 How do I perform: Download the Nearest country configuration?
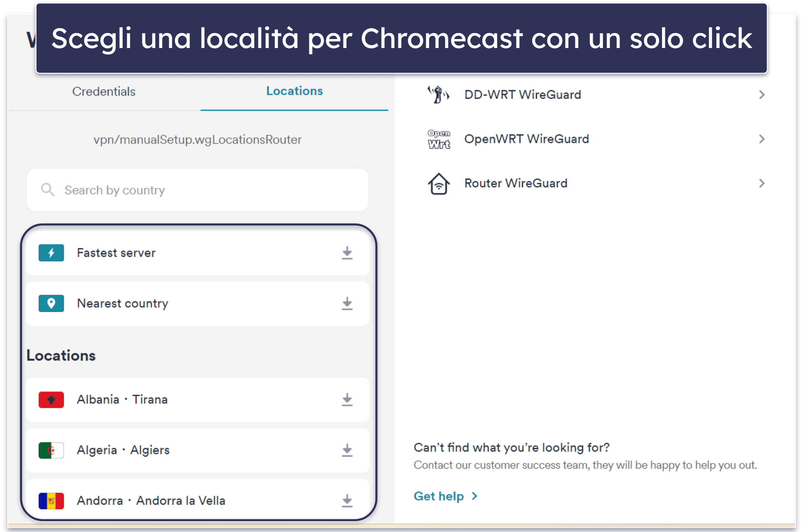347,304
